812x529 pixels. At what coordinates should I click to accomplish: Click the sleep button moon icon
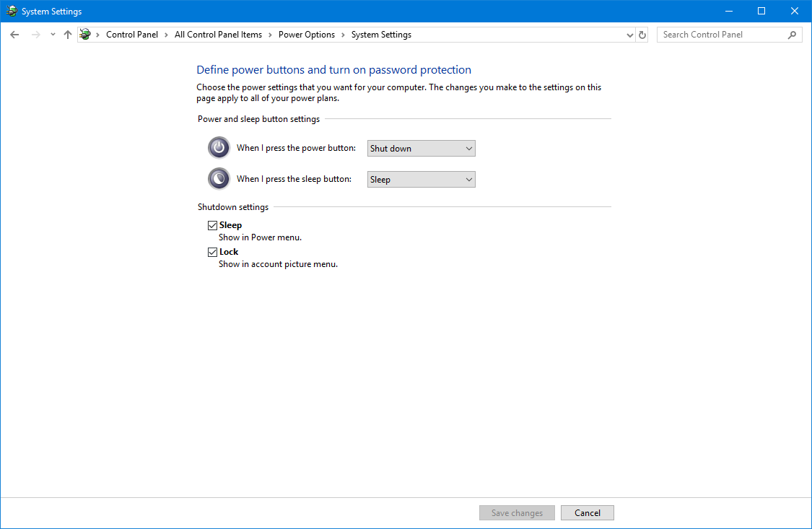pyautogui.click(x=219, y=178)
